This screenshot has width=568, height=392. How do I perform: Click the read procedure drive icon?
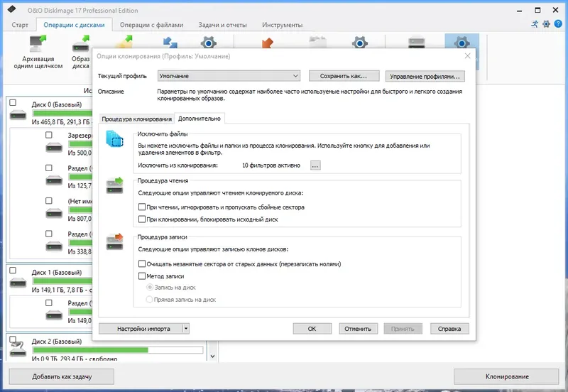tap(115, 185)
